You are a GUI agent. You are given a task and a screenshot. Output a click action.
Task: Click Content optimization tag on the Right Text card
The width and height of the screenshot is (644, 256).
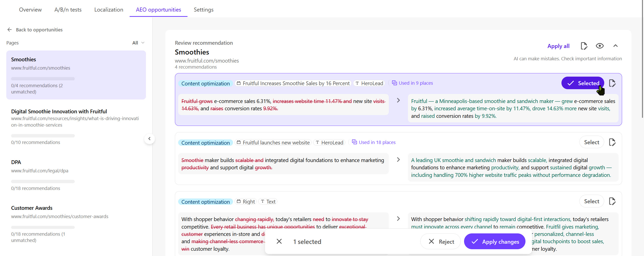tap(205, 202)
